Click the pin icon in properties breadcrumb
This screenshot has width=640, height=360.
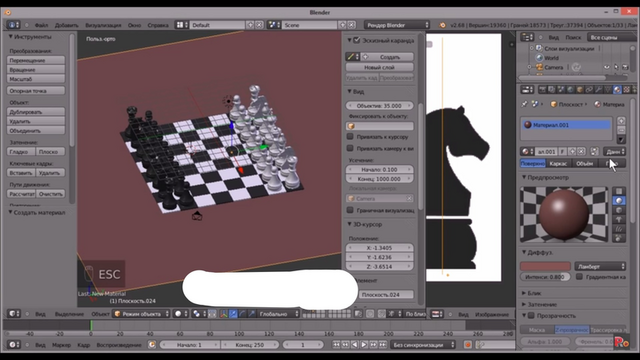pyautogui.click(x=525, y=104)
